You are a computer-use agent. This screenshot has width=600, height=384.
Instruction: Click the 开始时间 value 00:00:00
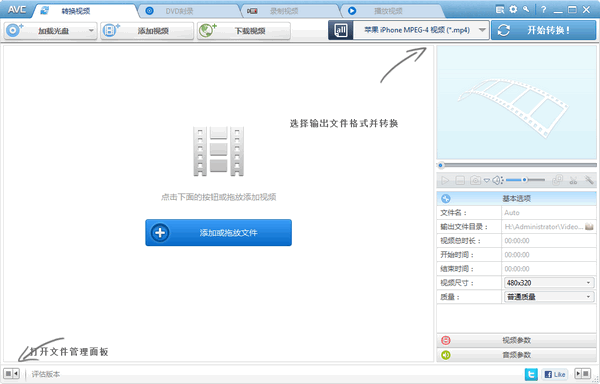click(517, 255)
